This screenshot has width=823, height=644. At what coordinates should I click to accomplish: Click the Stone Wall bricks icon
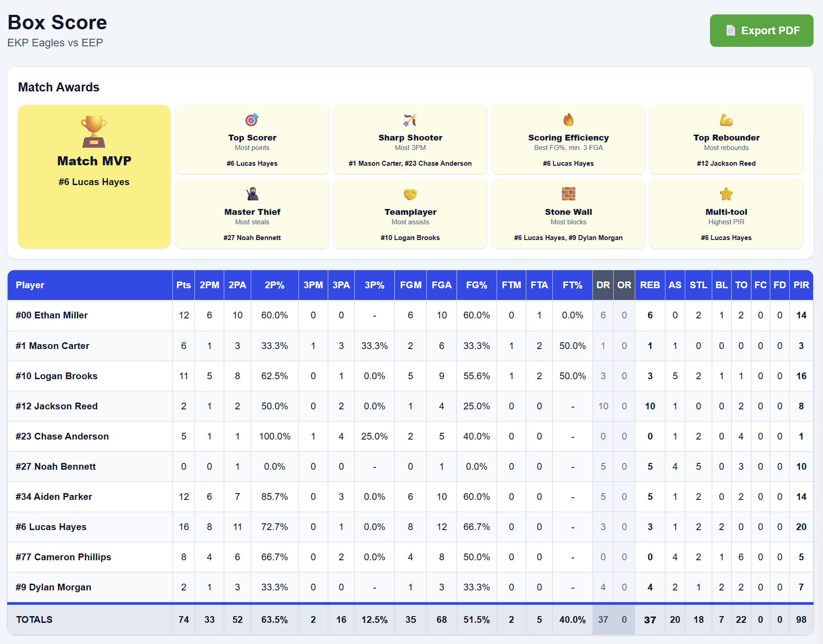click(568, 194)
